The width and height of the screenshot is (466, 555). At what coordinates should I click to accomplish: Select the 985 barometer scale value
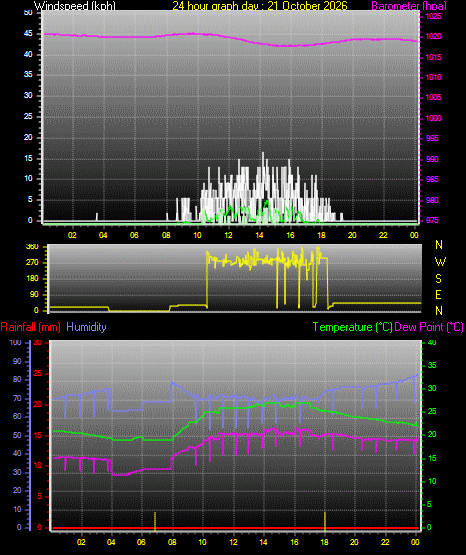pos(432,179)
